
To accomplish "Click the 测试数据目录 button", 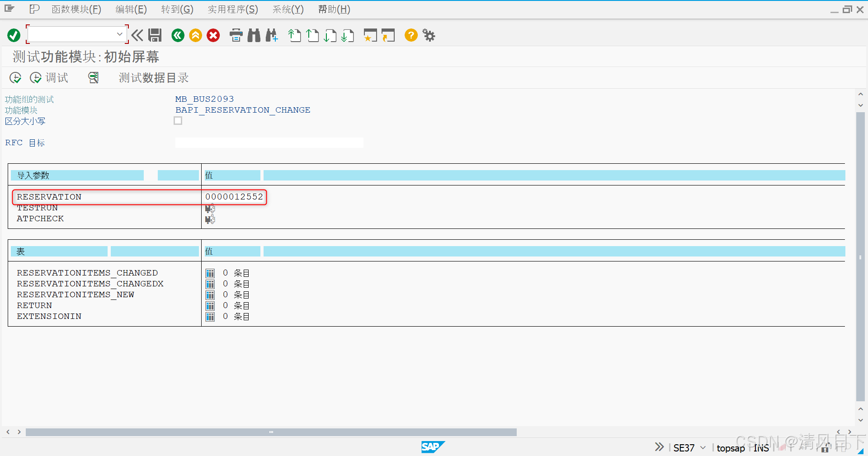I will pyautogui.click(x=153, y=77).
